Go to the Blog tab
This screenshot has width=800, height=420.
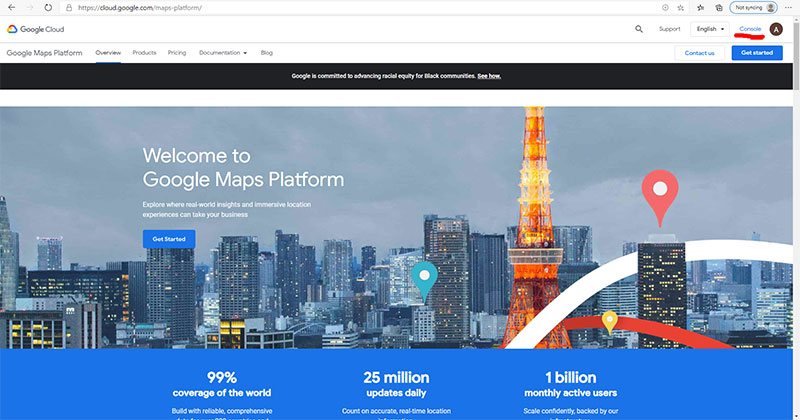(267, 53)
